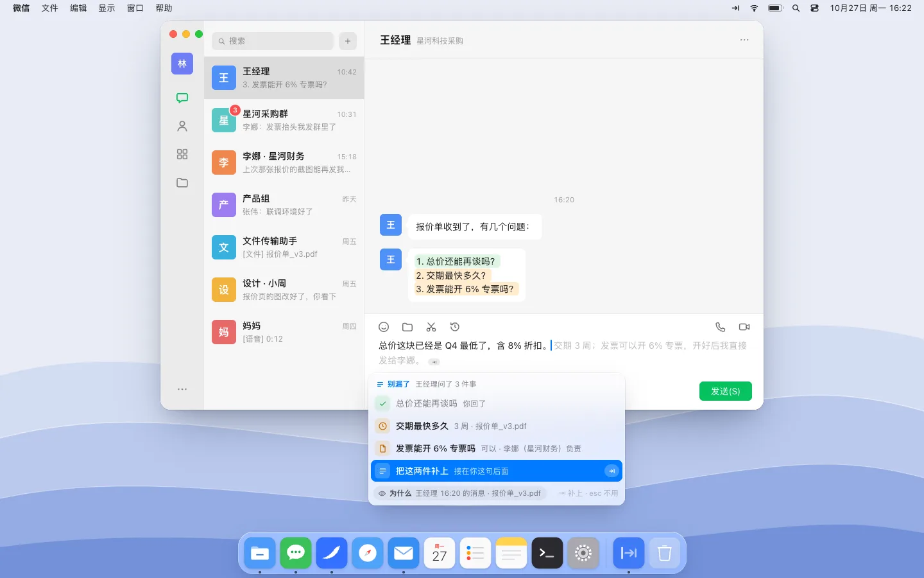The image size is (924, 578).
Task: Open the 设计 · 小周 conversation
Action: [284, 290]
